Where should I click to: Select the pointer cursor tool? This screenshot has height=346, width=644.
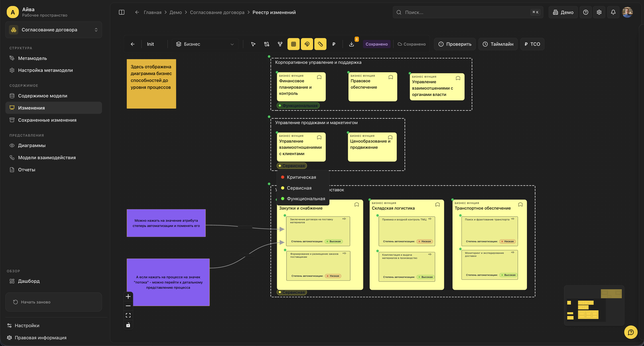pyautogui.click(x=253, y=44)
